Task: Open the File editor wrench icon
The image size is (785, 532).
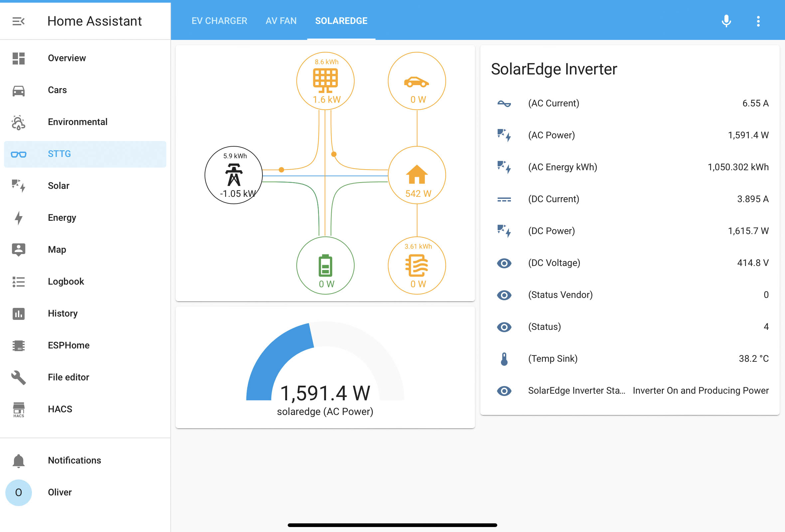Action: click(x=19, y=377)
